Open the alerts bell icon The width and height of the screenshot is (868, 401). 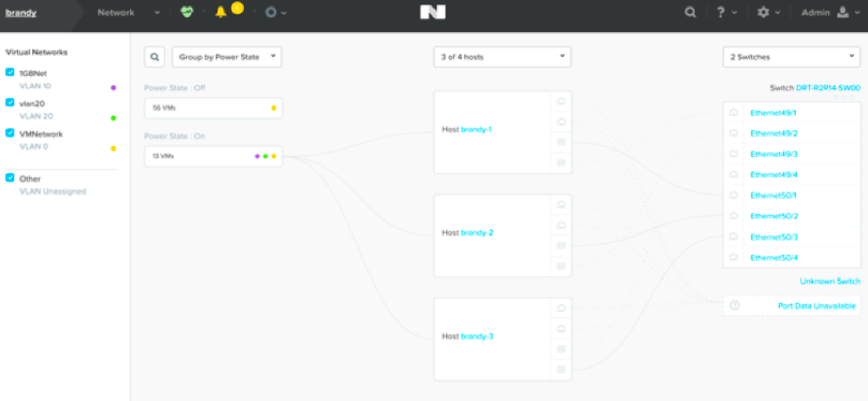[221, 12]
